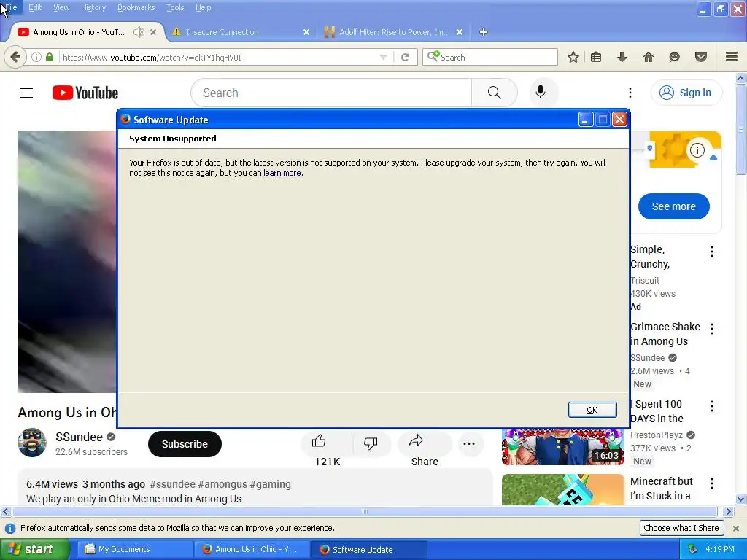Close the Adolf Hitler tab

(460, 32)
